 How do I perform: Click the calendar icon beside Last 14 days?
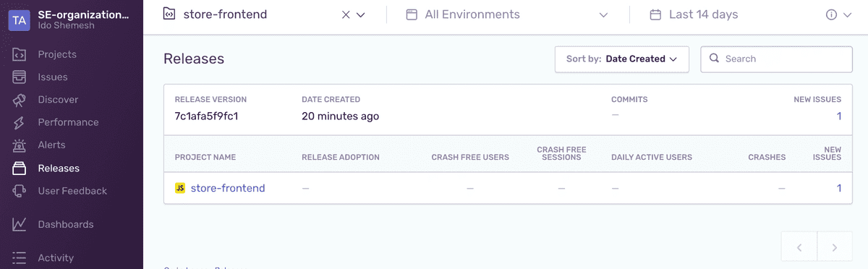[x=656, y=14]
